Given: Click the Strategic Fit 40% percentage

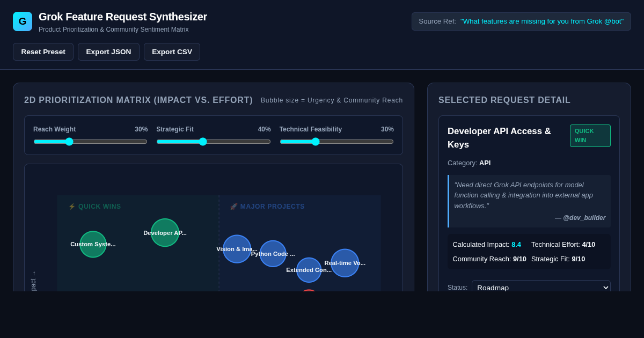Looking at the screenshot, I should click(x=264, y=129).
